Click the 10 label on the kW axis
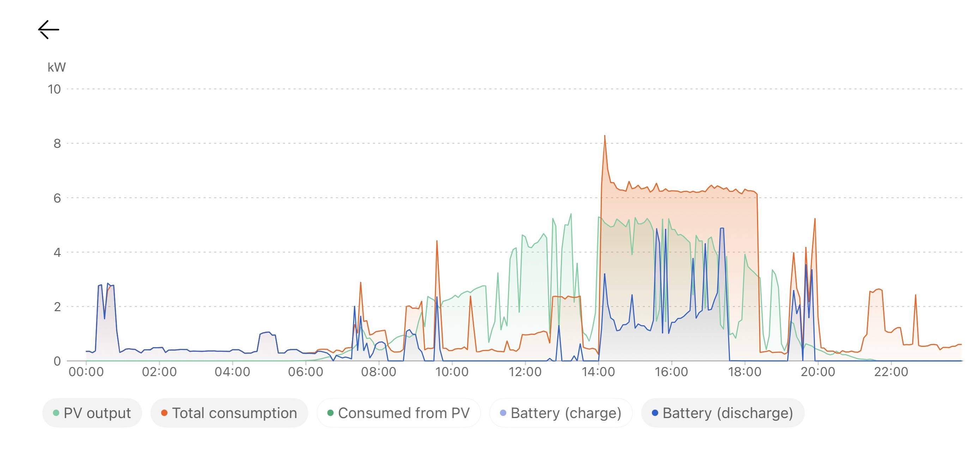Image resolution: width=980 pixels, height=453 pixels. click(54, 89)
